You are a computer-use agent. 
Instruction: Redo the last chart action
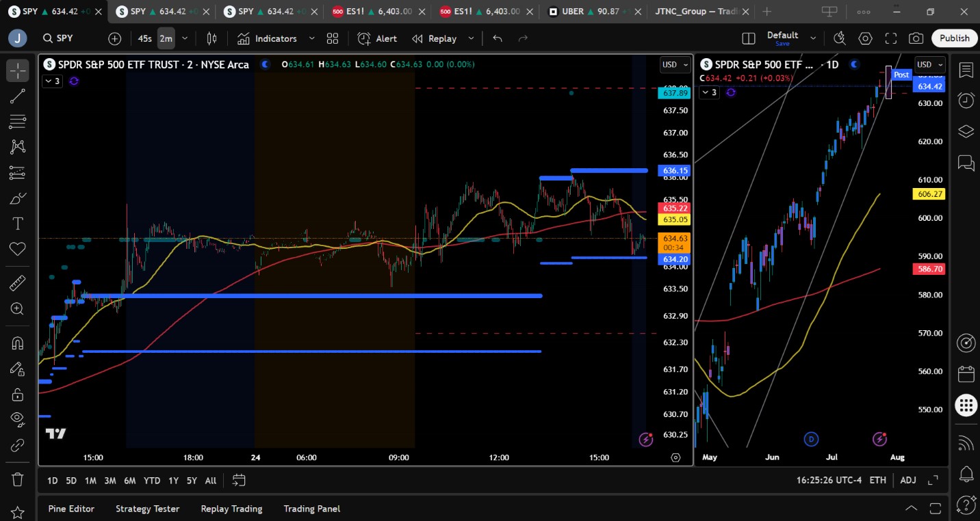(x=524, y=39)
